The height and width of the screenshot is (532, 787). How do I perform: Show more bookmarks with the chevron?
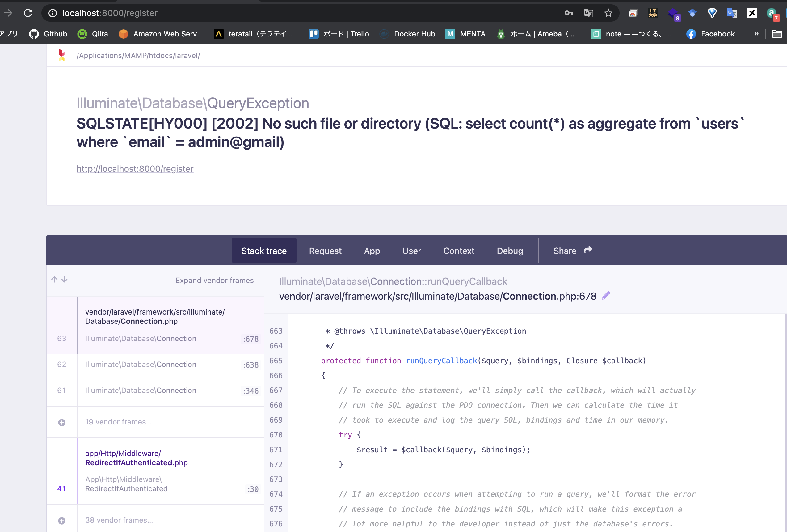pyautogui.click(x=756, y=34)
